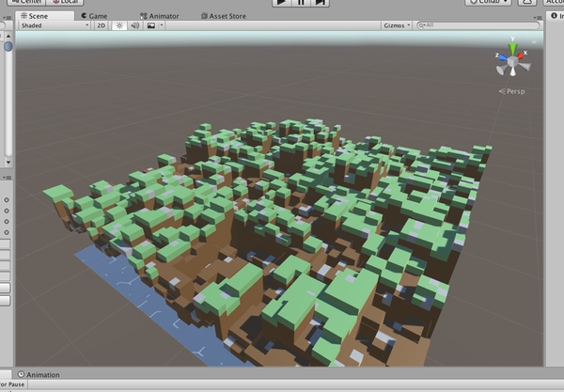Open Scene panel options menu icon

[x=538, y=17]
